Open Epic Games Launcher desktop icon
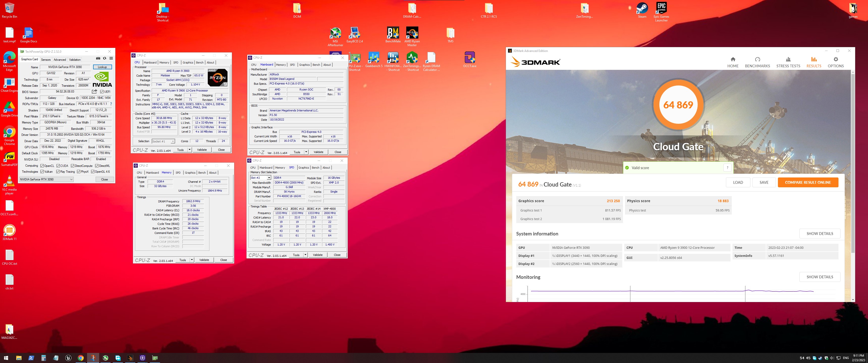868x363 pixels. 661,12
